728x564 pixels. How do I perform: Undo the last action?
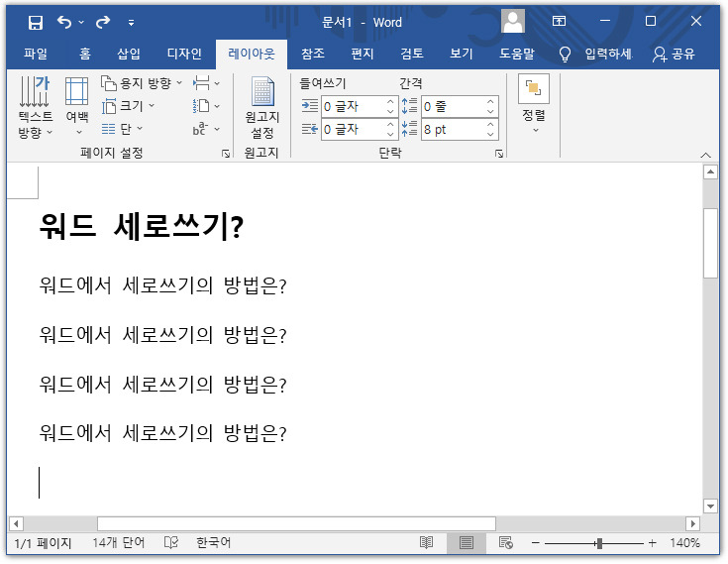64,22
